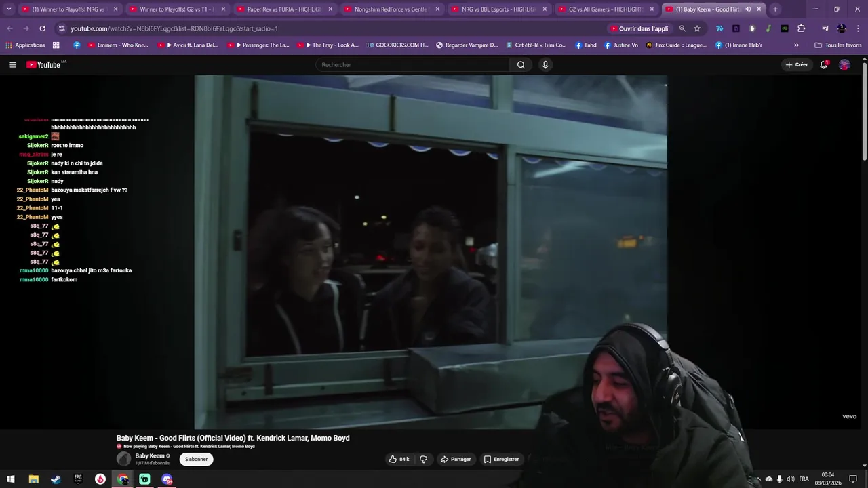View site information icon in address bar
This screenshot has width=868, height=488.
[62, 28]
